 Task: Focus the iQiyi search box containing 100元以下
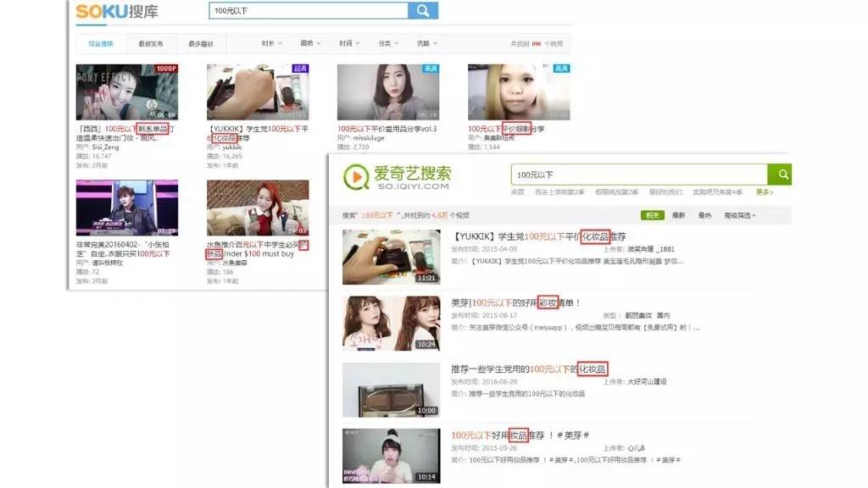click(639, 175)
